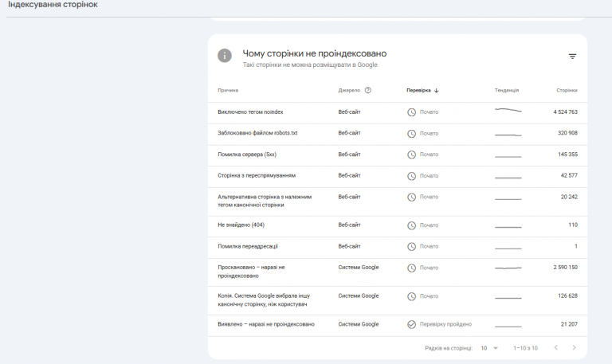Open the filter icon in table header
Image resolution: width=612 pixels, height=364 pixels.
tap(572, 57)
